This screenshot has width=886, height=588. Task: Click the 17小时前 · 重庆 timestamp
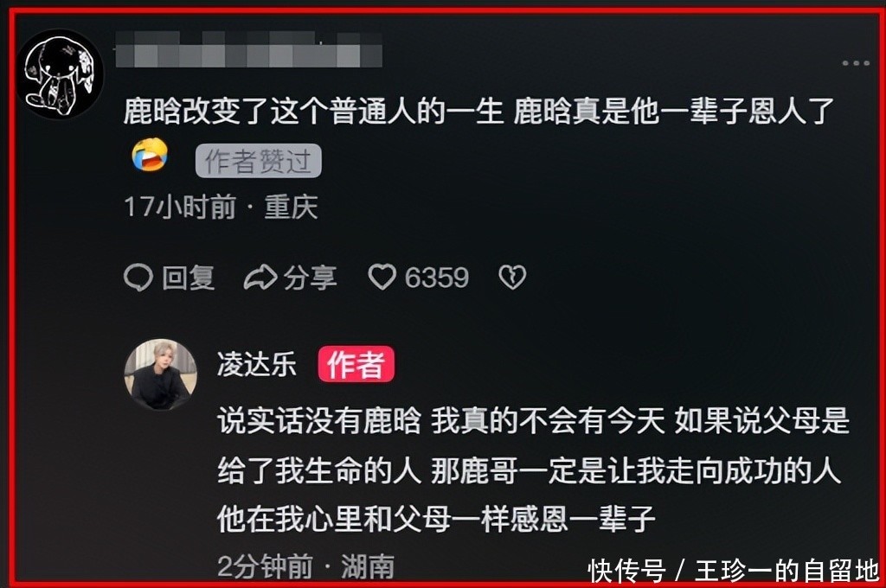221,208
